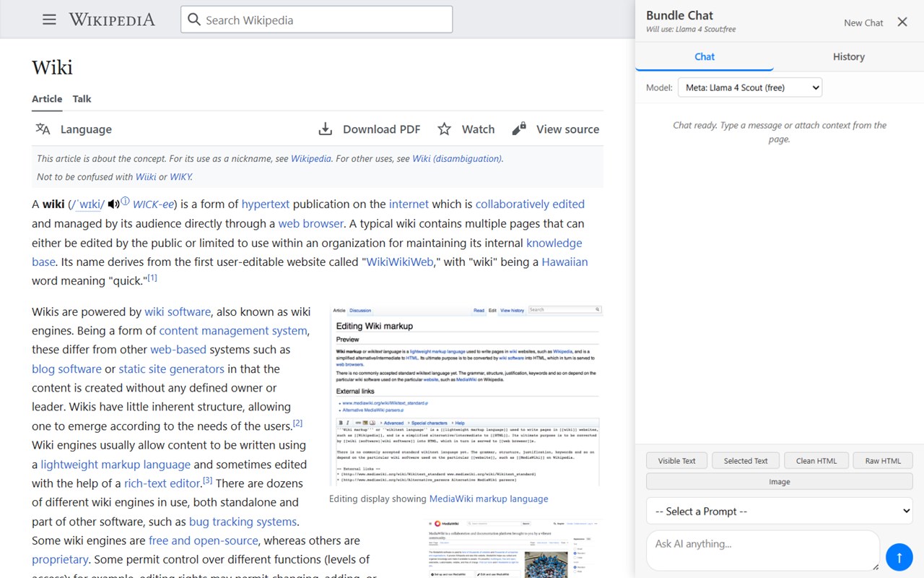
Task: Attach Visible Text context
Action: click(x=677, y=460)
